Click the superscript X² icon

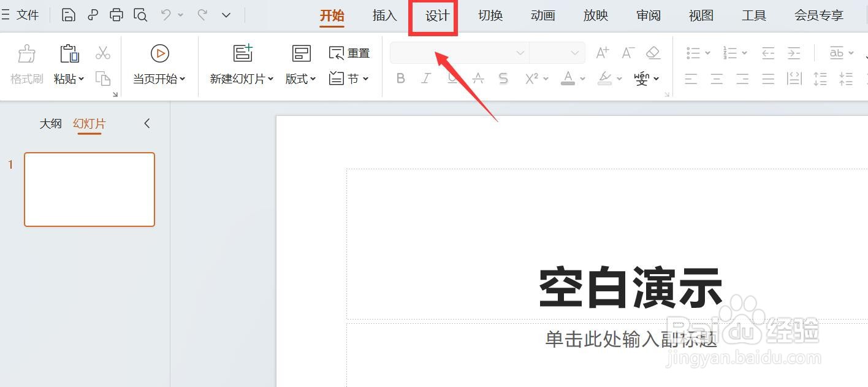[x=531, y=79]
